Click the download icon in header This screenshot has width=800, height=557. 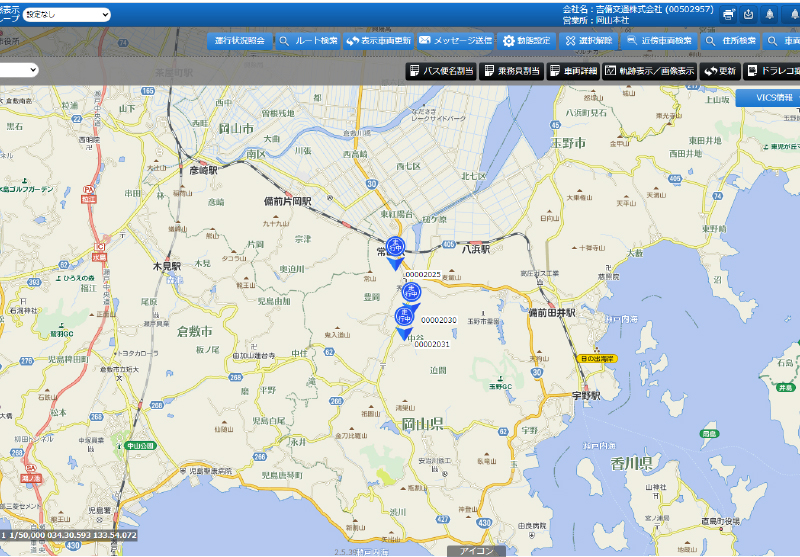coord(749,14)
